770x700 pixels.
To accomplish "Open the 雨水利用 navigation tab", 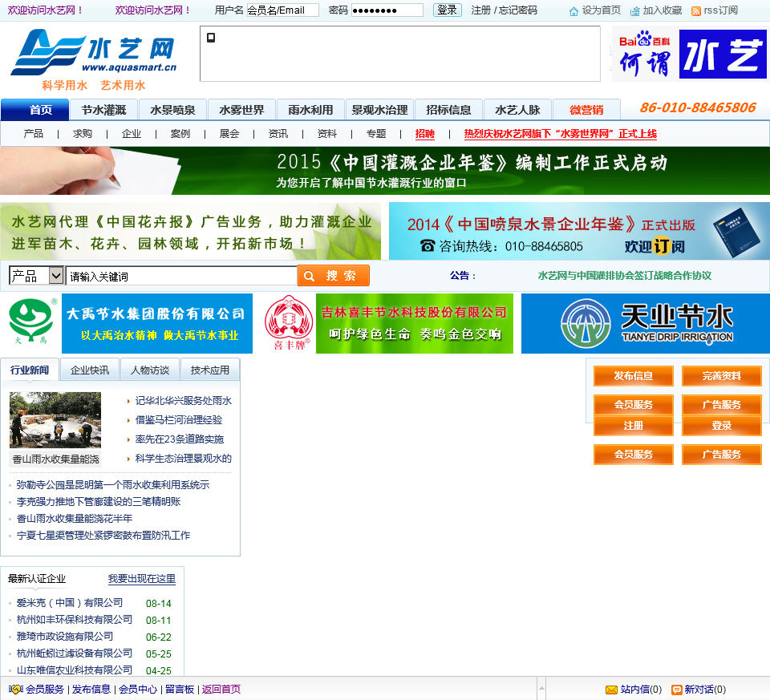I will pos(311,110).
